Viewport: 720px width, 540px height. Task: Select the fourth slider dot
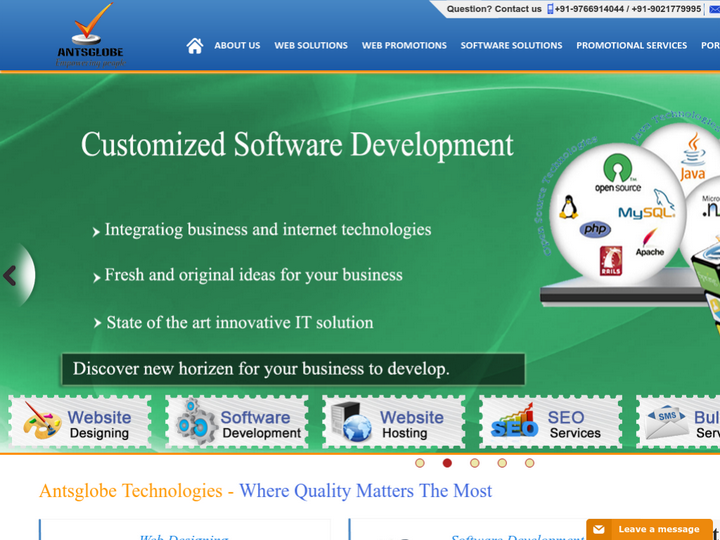[502, 463]
